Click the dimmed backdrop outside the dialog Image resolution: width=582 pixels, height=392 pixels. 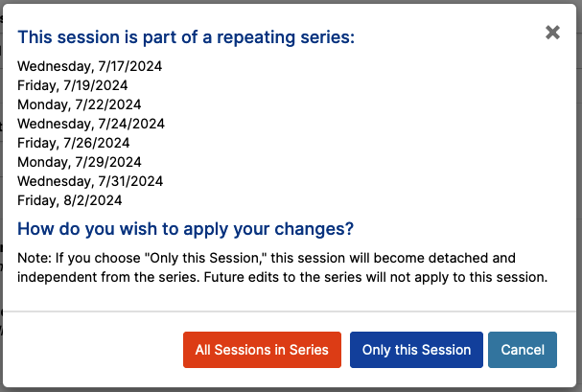579,185
